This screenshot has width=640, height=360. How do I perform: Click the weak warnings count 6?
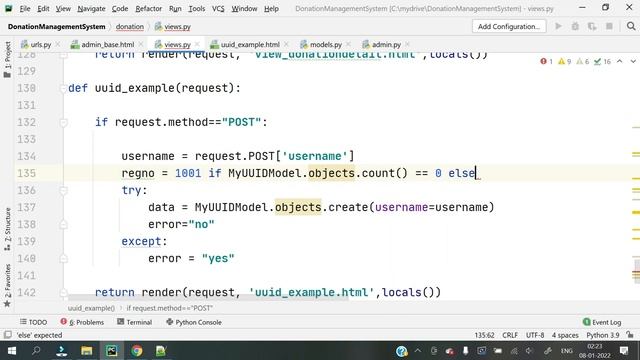582,62
